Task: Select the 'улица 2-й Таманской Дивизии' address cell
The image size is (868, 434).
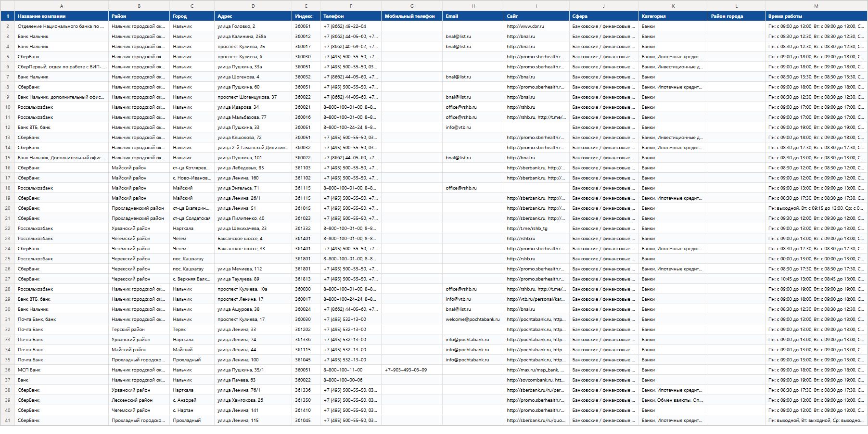Action: point(253,148)
